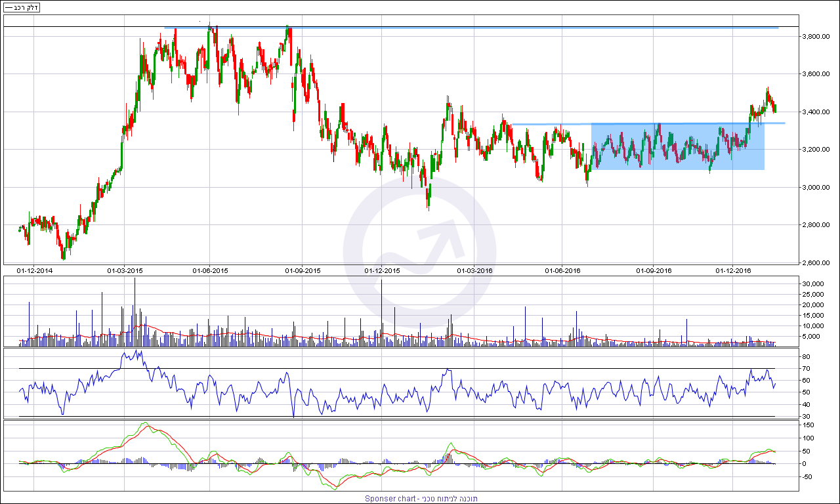Click the 01-06-2016 date label

(x=562, y=270)
